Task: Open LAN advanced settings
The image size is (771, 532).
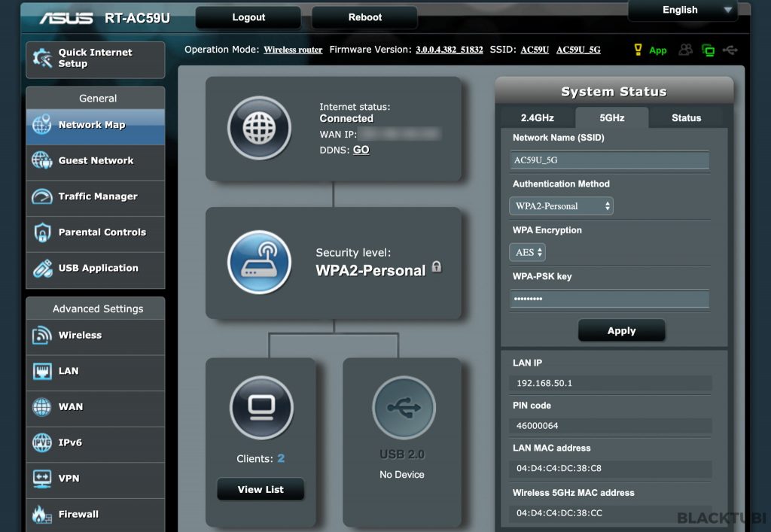Action: pyautogui.click(x=96, y=371)
